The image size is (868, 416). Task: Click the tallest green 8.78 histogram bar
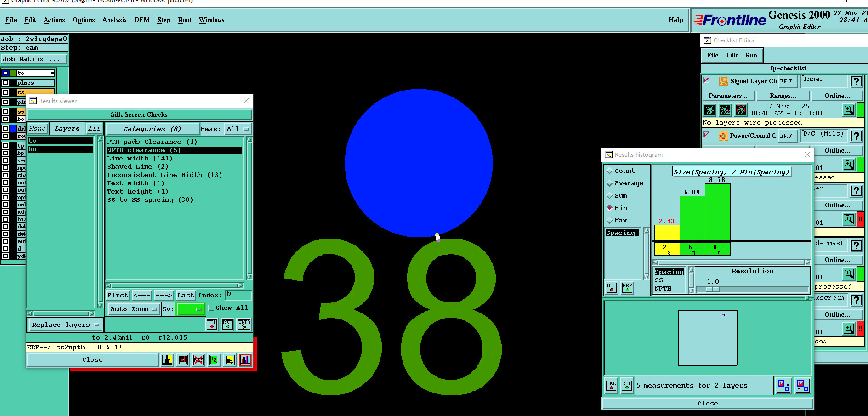(x=717, y=211)
